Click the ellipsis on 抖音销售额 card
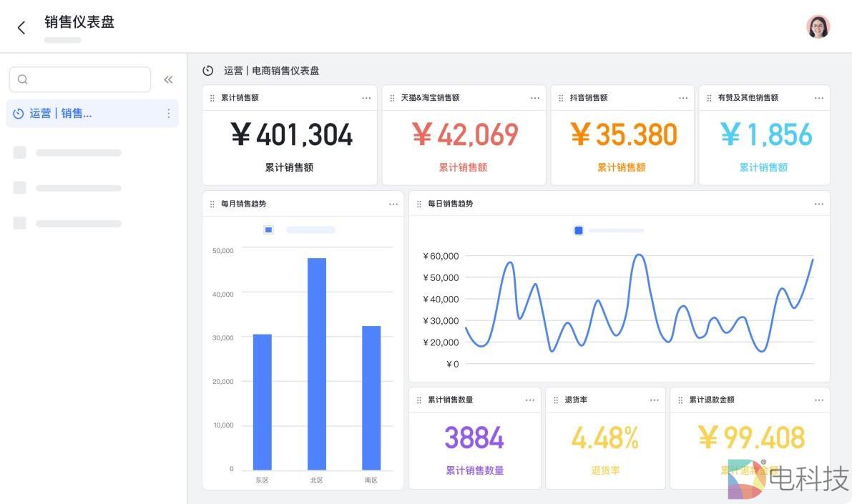This screenshot has height=504, width=852. pos(683,98)
